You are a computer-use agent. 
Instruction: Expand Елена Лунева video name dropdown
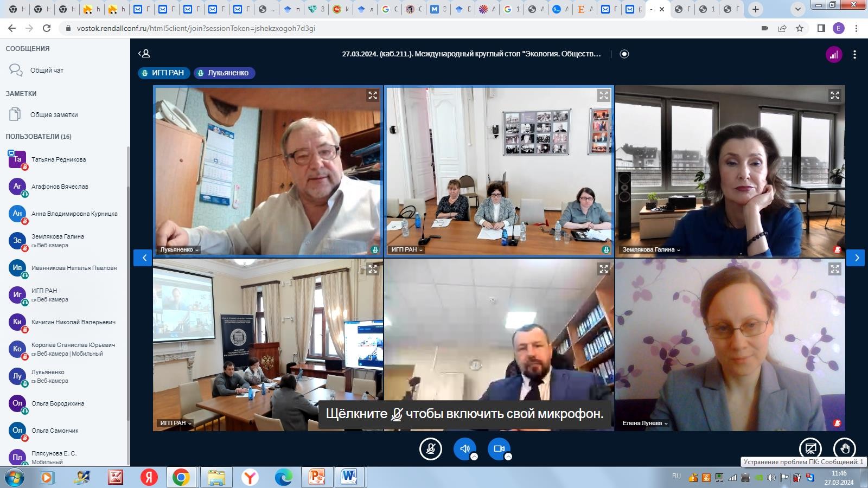click(x=645, y=423)
